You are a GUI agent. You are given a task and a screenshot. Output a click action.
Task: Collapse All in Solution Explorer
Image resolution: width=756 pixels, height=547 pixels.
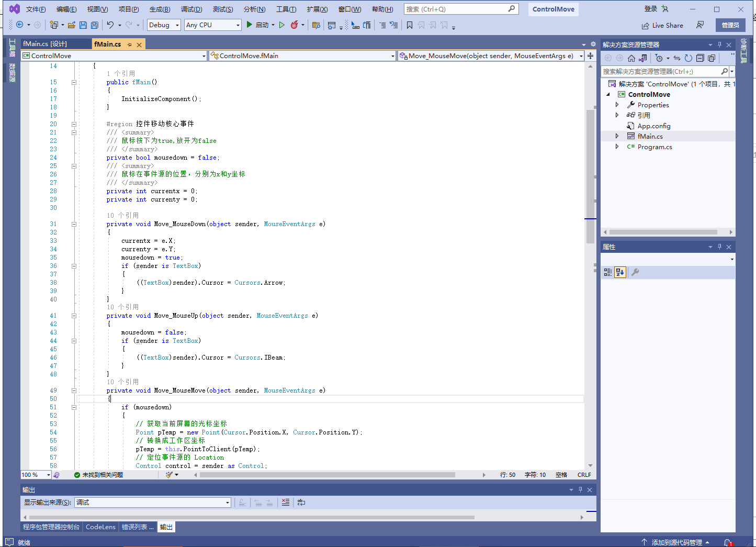coord(700,58)
